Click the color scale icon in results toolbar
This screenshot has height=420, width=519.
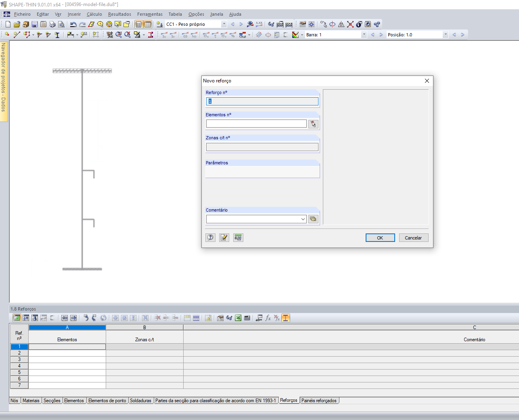pyautogui.click(x=295, y=35)
